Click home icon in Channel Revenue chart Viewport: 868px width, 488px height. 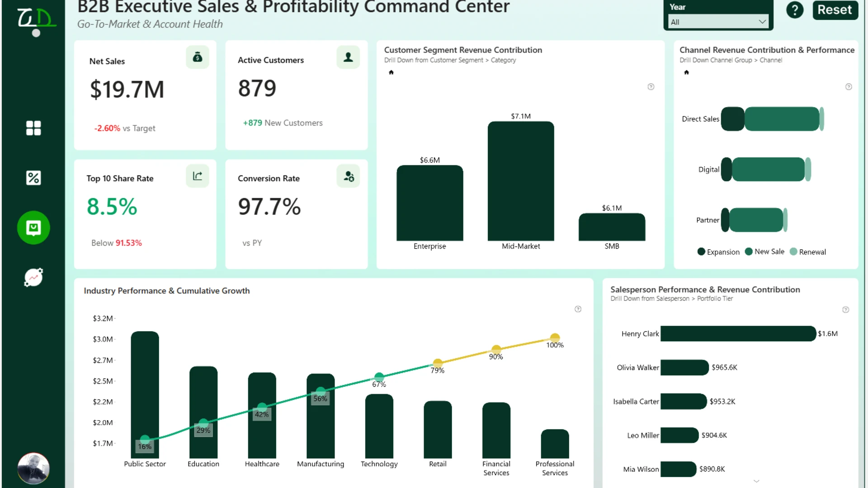(x=686, y=72)
